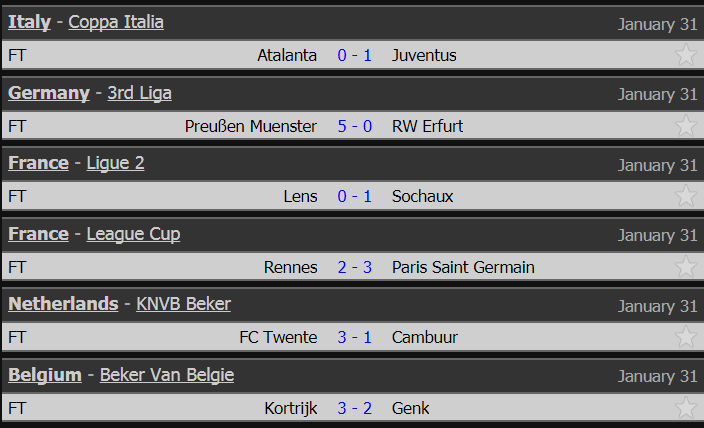Open the 5 - 0 Preußen Muenster score
This screenshot has width=704, height=428.
[x=355, y=126]
